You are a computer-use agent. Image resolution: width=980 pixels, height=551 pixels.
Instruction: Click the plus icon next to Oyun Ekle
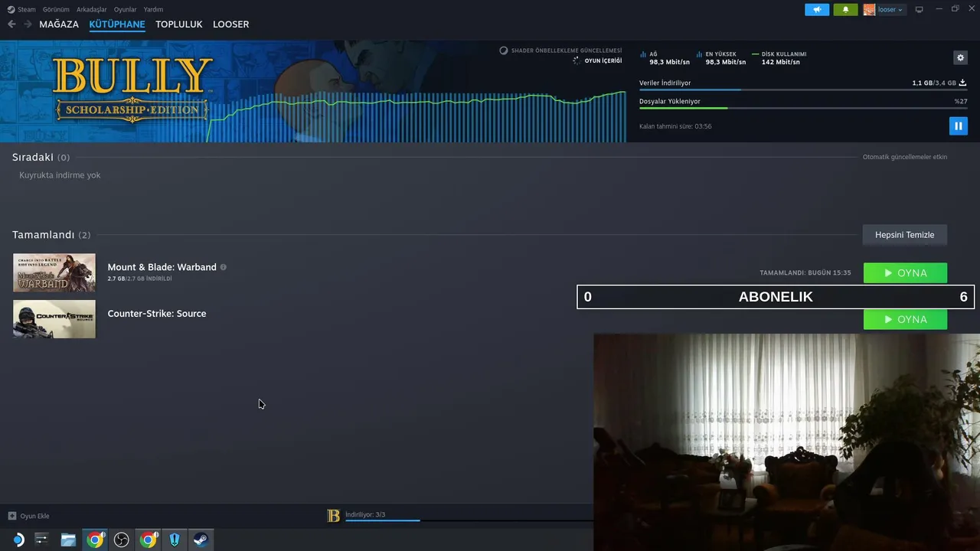11,516
